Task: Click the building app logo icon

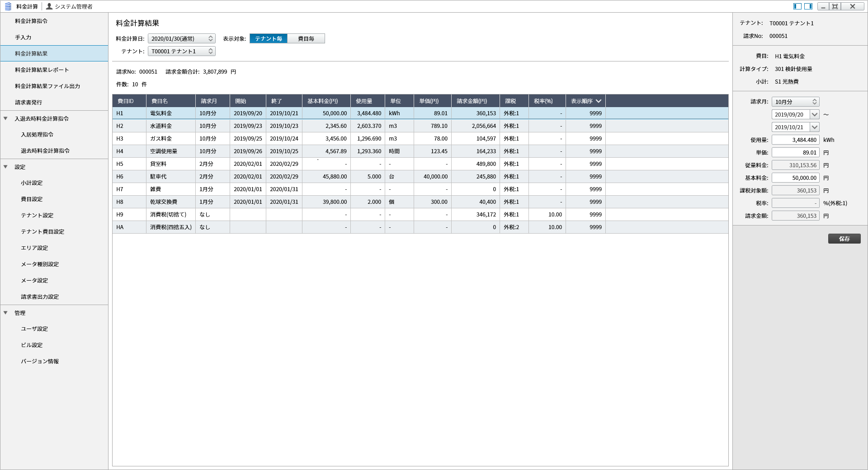Action: point(8,6)
